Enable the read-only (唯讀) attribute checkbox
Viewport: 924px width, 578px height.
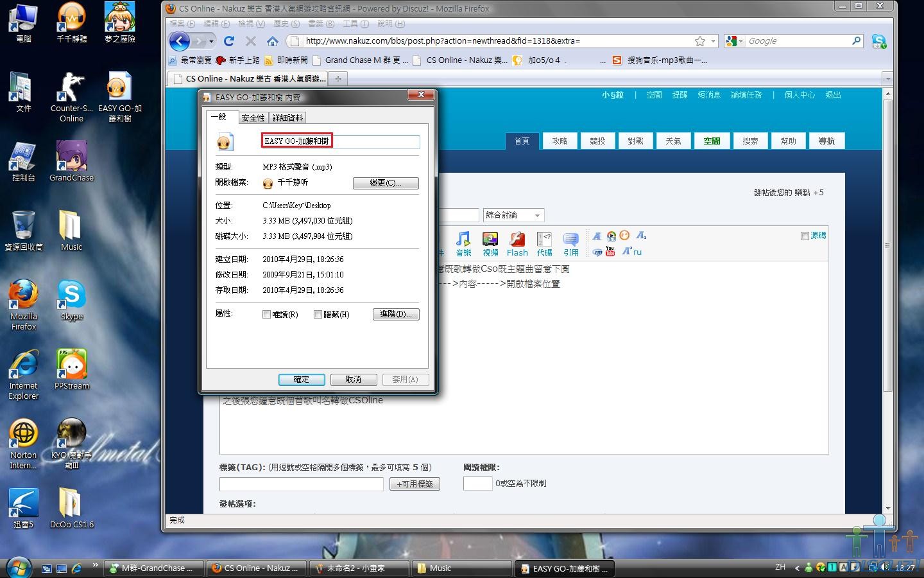coord(266,315)
